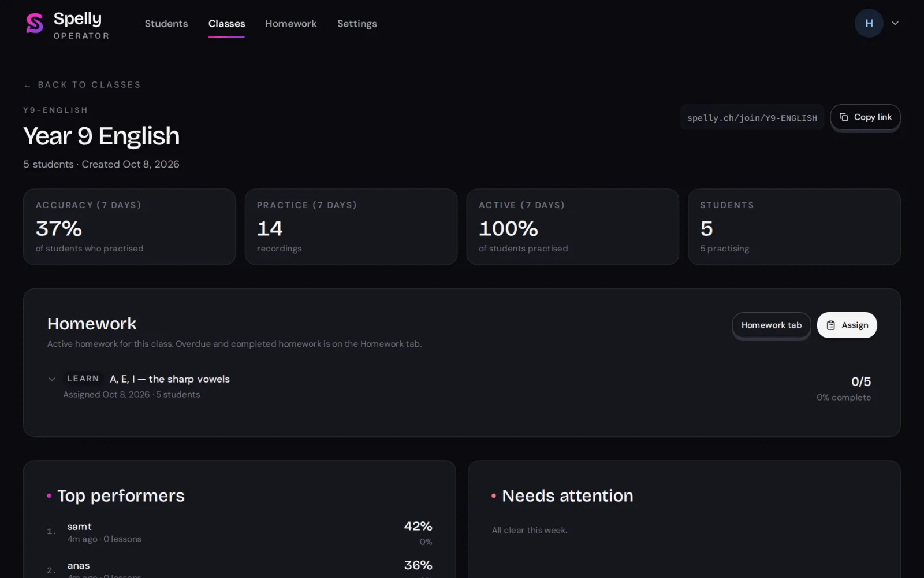Click the Top performers heading
Screen dimensions: 924x578
pyautogui.click(x=121, y=496)
